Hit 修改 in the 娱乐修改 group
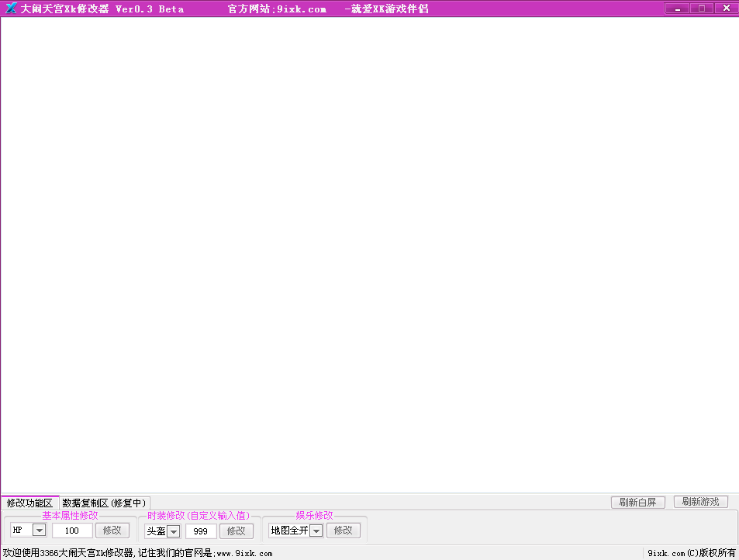The width and height of the screenshot is (739, 560). [x=343, y=531]
